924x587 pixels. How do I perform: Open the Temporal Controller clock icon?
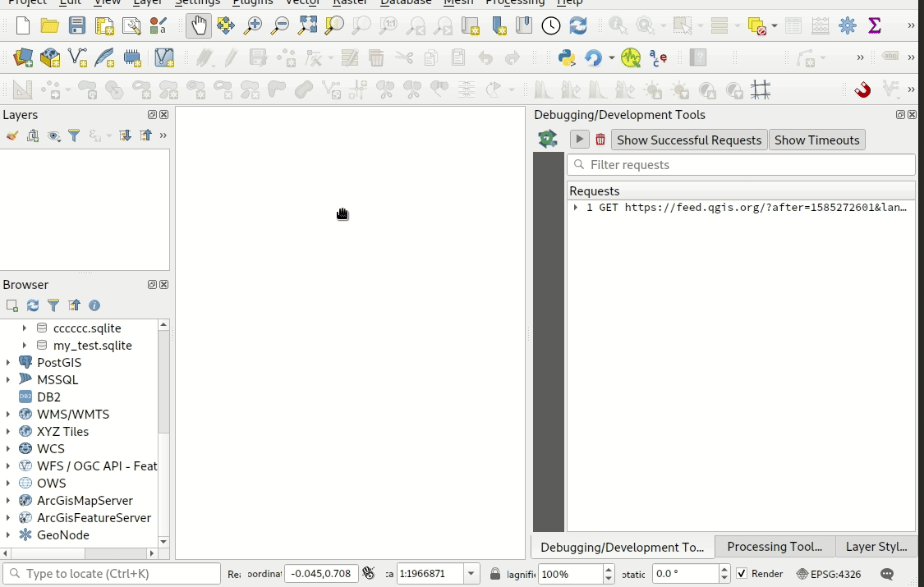click(x=551, y=25)
